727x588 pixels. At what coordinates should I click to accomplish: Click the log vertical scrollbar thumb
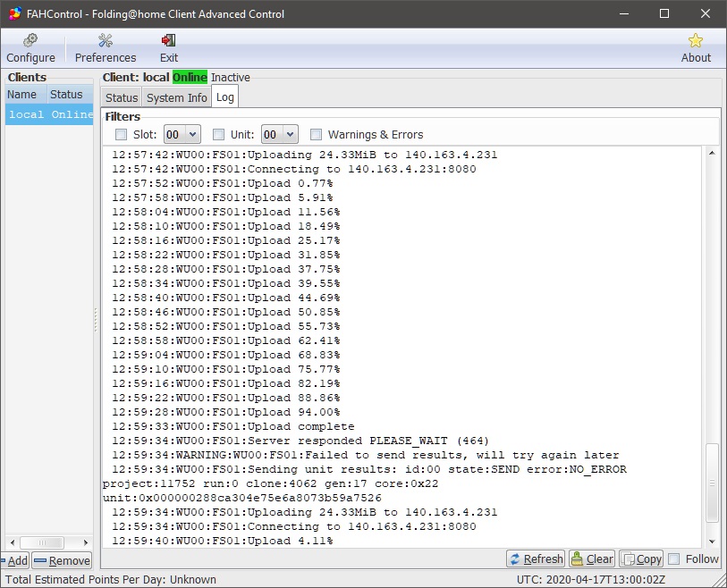(712, 483)
